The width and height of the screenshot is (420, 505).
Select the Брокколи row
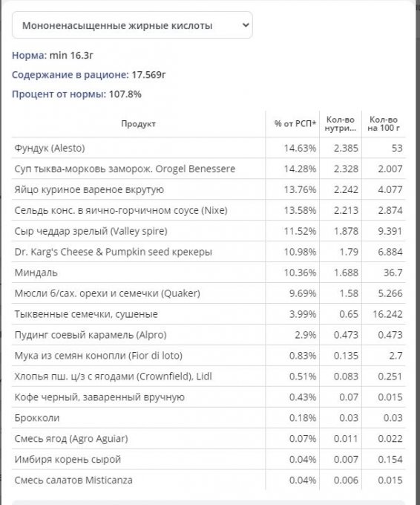tap(209, 417)
